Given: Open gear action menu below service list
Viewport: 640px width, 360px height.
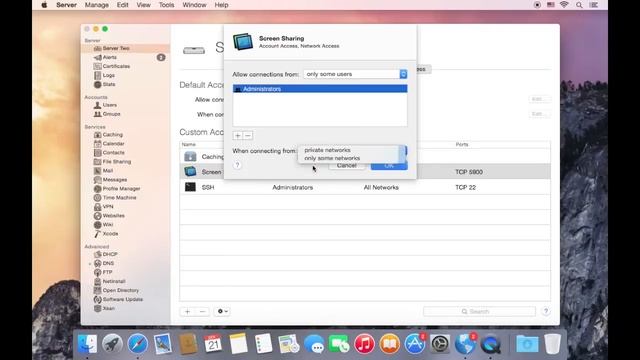Looking at the screenshot, I should point(222,311).
